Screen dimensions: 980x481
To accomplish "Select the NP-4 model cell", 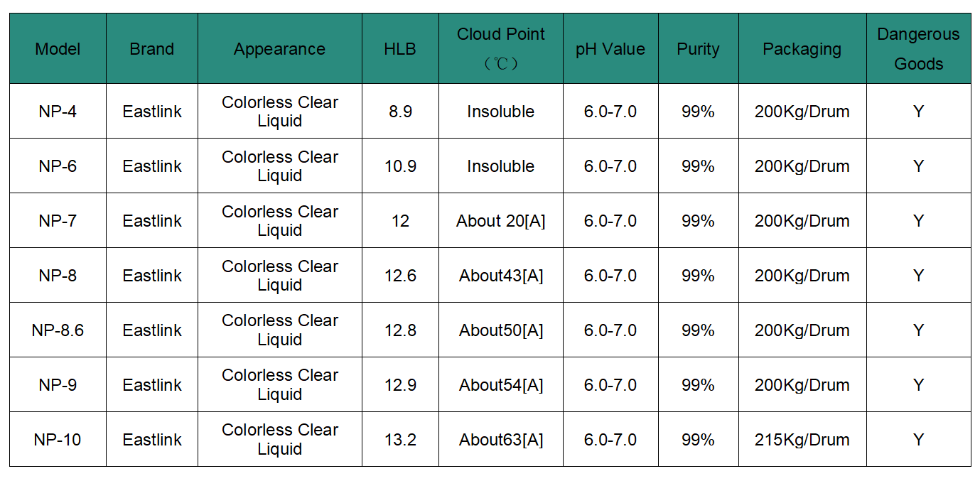I will coord(58,112).
